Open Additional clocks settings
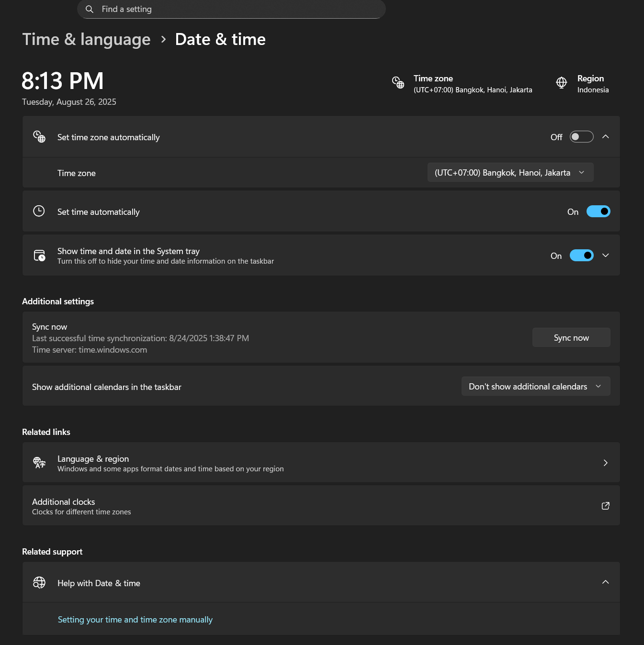The image size is (644, 645). [321, 506]
